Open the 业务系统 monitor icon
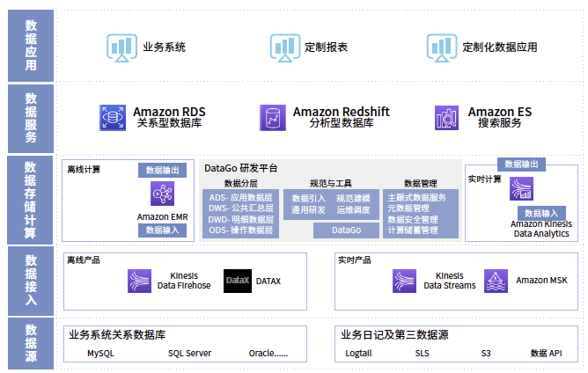Screen dimensions: 588x373 (x=120, y=47)
